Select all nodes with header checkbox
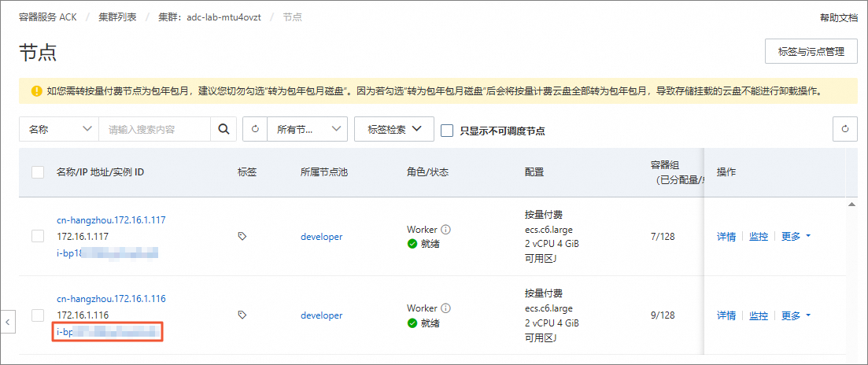Image resolution: width=868 pixels, height=365 pixels. 38,172
